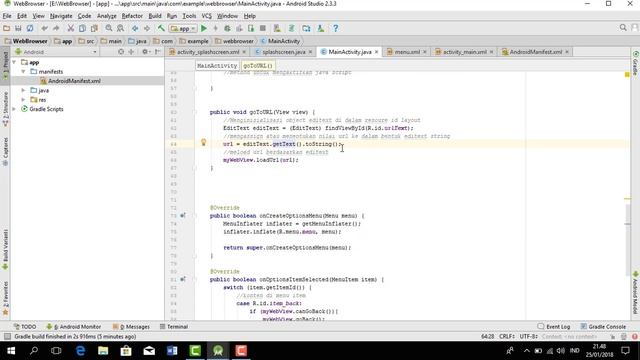Toggle the tool window quick-access button in the status bar
This screenshot has height=360, width=640.
[7, 336]
